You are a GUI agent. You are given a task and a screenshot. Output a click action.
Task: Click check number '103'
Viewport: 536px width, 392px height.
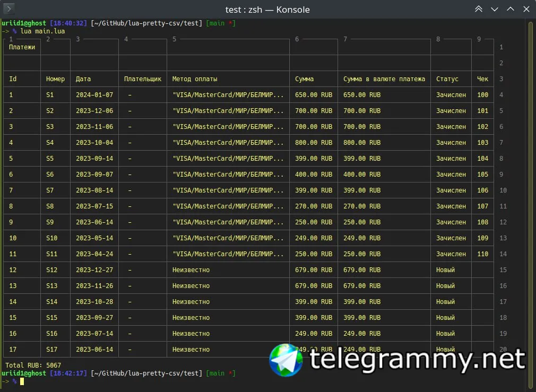pyautogui.click(x=483, y=143)
